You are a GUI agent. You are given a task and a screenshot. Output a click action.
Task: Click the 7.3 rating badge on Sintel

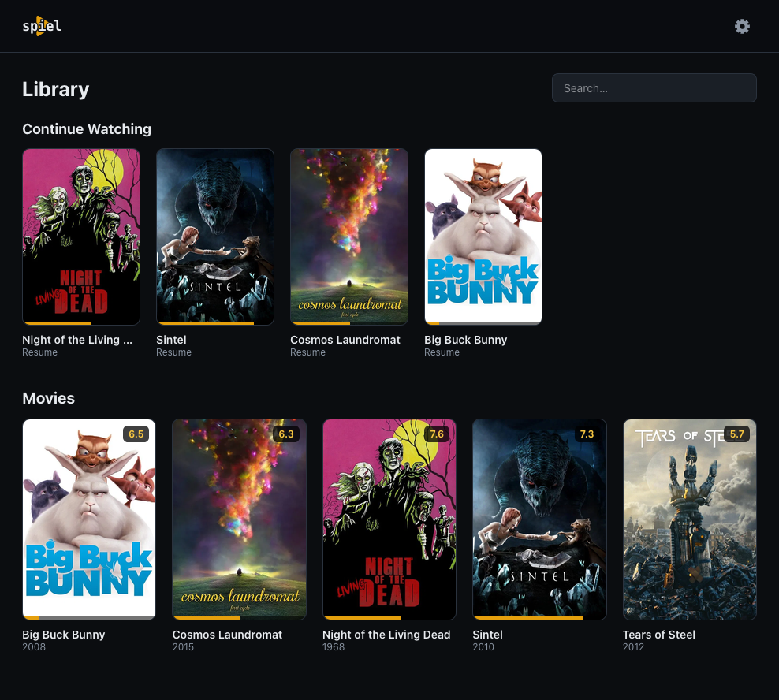[587, 434]
